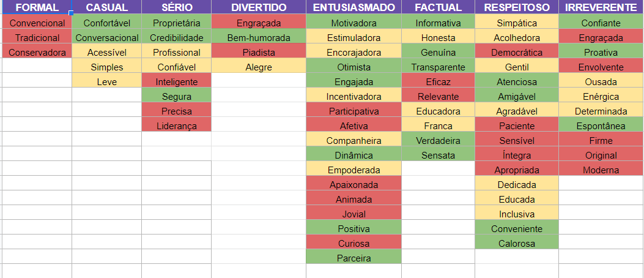The image size is (644, 278).
Task: Select the red Convencional cell
Action: tap(37, 23)
